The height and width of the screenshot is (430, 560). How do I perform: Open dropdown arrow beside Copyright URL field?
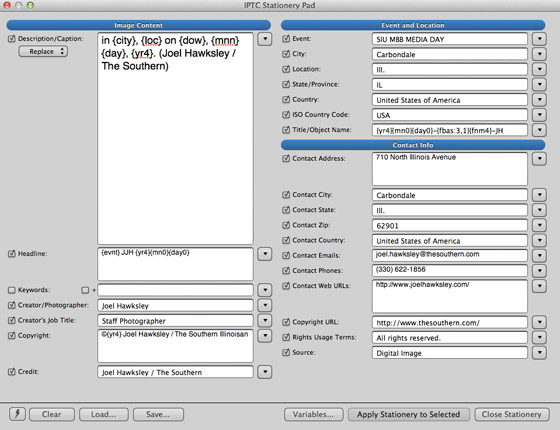tap(539, 322)
